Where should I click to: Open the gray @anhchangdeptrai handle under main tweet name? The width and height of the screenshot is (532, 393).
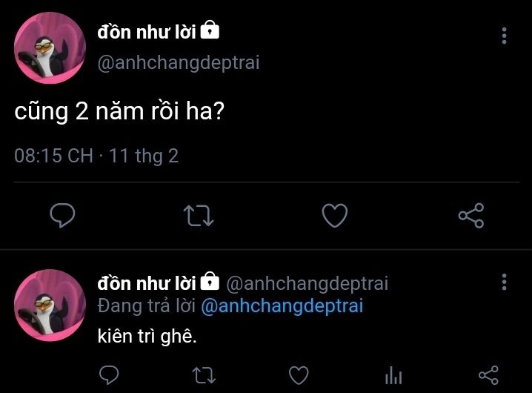(x=179, y=63)
